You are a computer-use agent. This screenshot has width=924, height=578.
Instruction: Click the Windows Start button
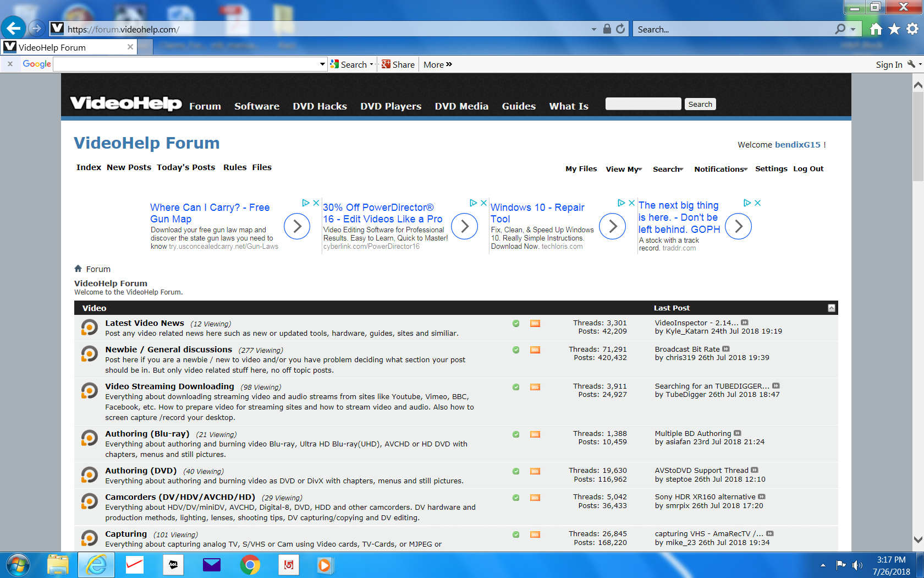(x=18, y=565)
